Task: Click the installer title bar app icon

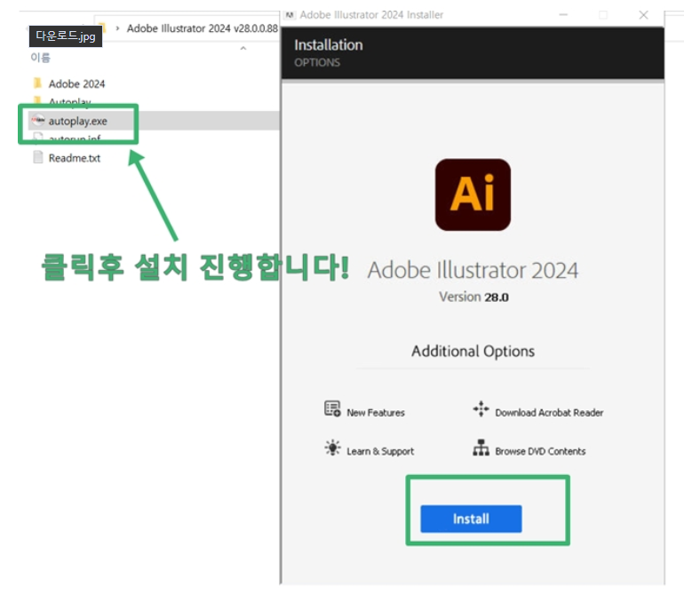Action: pyautogui.click(x=290, y=15)
